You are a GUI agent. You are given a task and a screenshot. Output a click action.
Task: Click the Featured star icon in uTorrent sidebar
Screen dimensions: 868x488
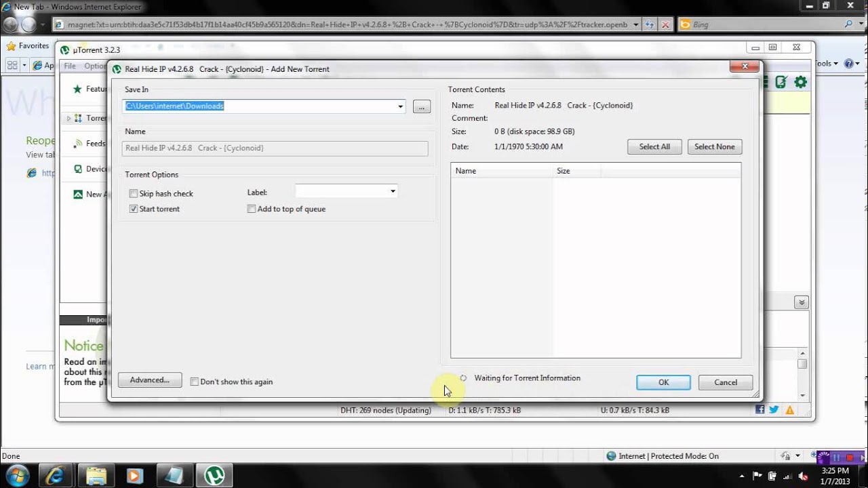click(78, 89)
